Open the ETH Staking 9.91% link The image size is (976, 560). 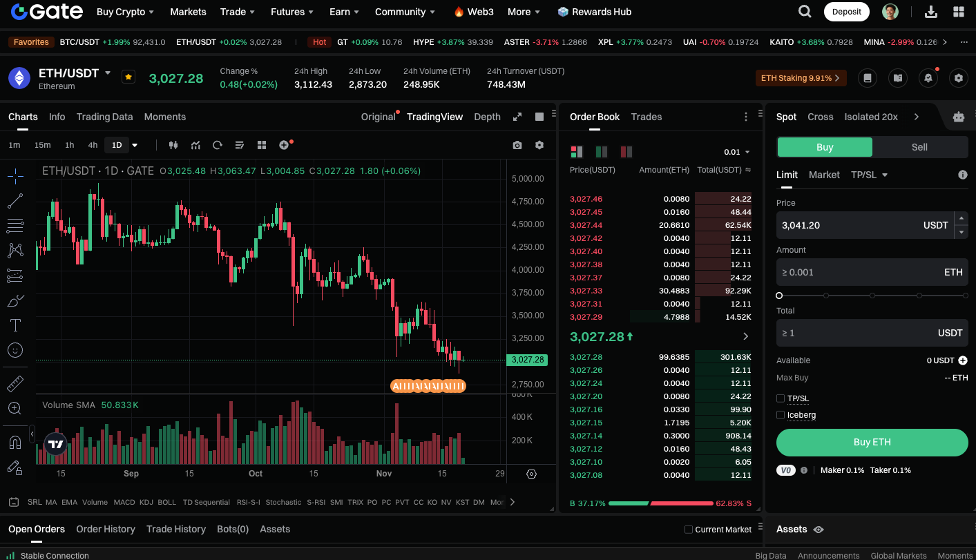point(801,78)
